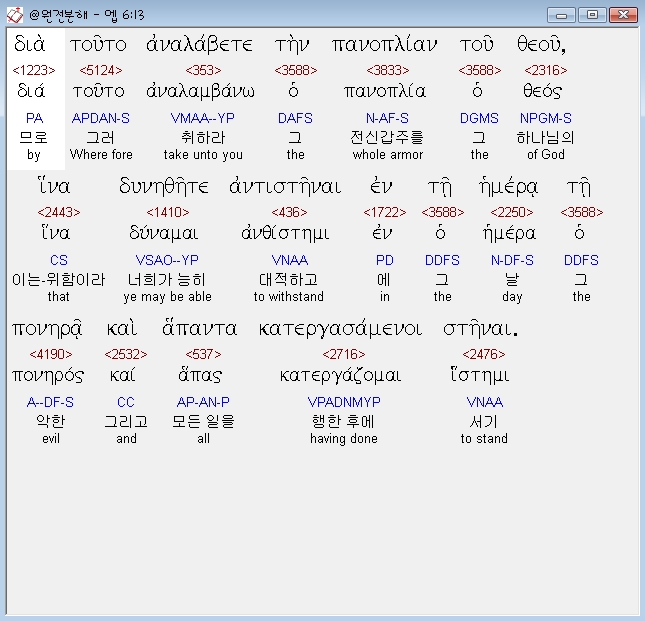Click the lemma ἀναλαμβάνω
Viewport: 645px width, 621px height.
pos(200,91)
